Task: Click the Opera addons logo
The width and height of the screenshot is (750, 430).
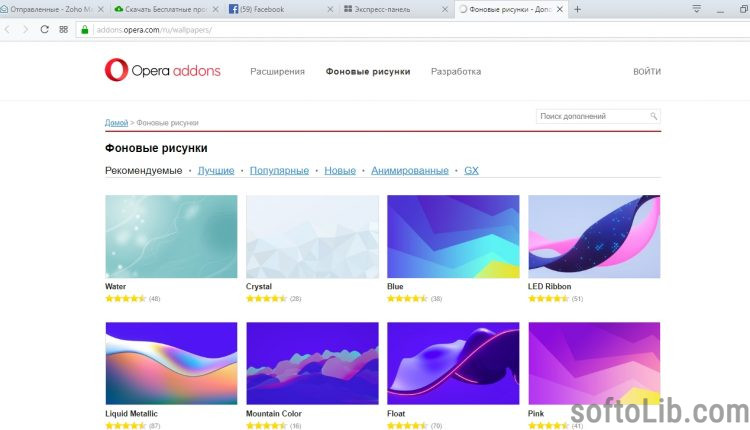Action: pos(163,70)
